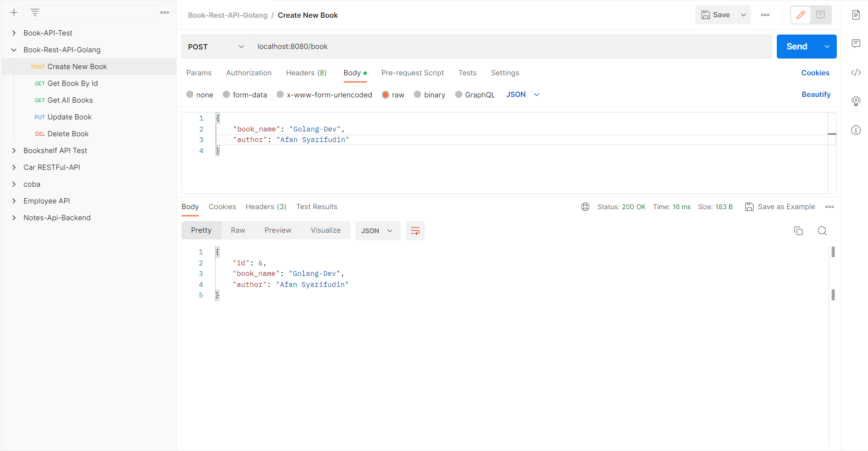Switch response view to Preview
This screenshot has width=868, height=451.
278,230
